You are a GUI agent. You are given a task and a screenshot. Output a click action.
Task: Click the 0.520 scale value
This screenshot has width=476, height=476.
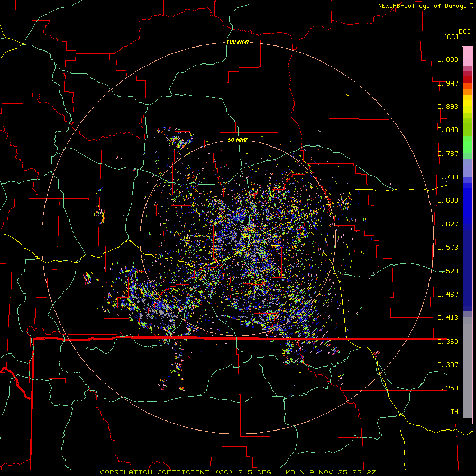pos(448,271)
